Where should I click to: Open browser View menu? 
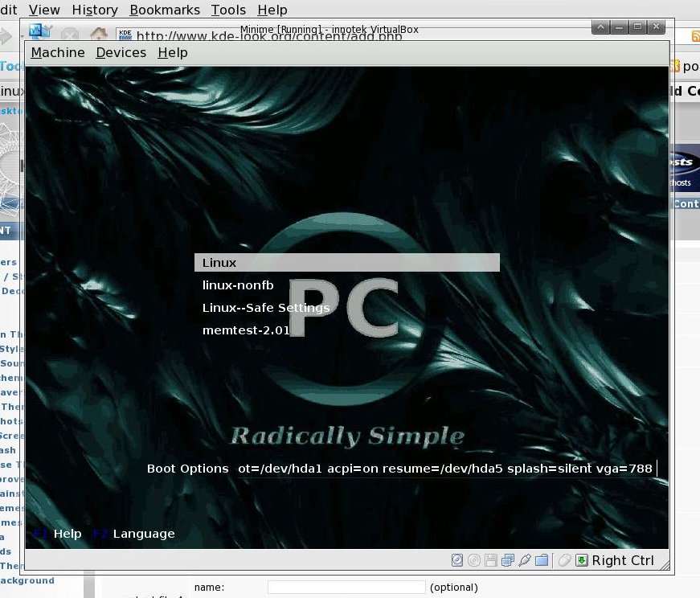coord(44,10)
